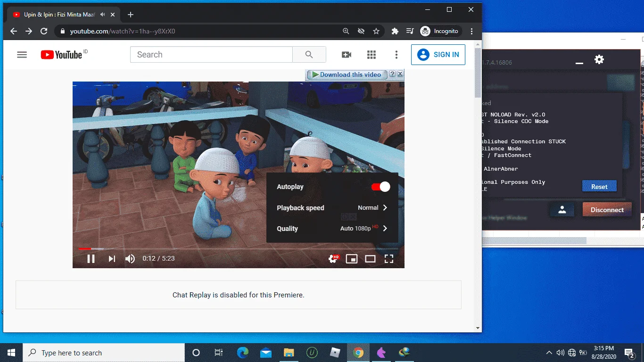Open the Quality submenu
Screen dimensions: 644x362
pos(332,229)
